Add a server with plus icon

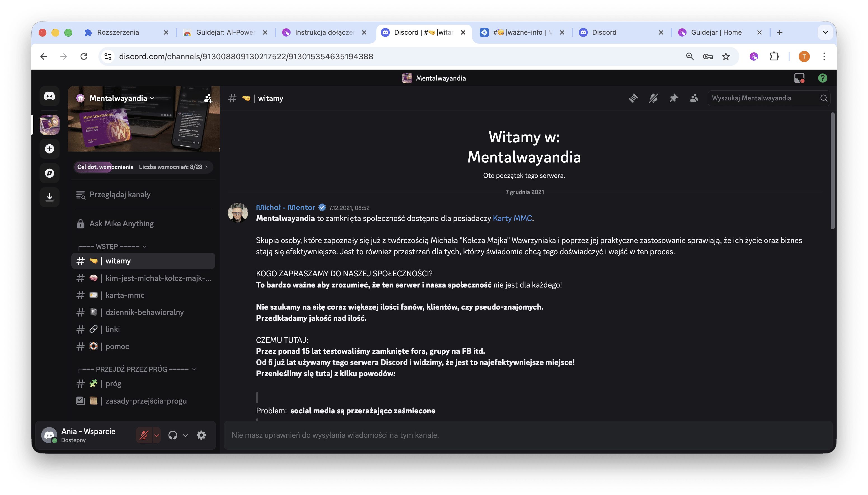tap(49, 149)
